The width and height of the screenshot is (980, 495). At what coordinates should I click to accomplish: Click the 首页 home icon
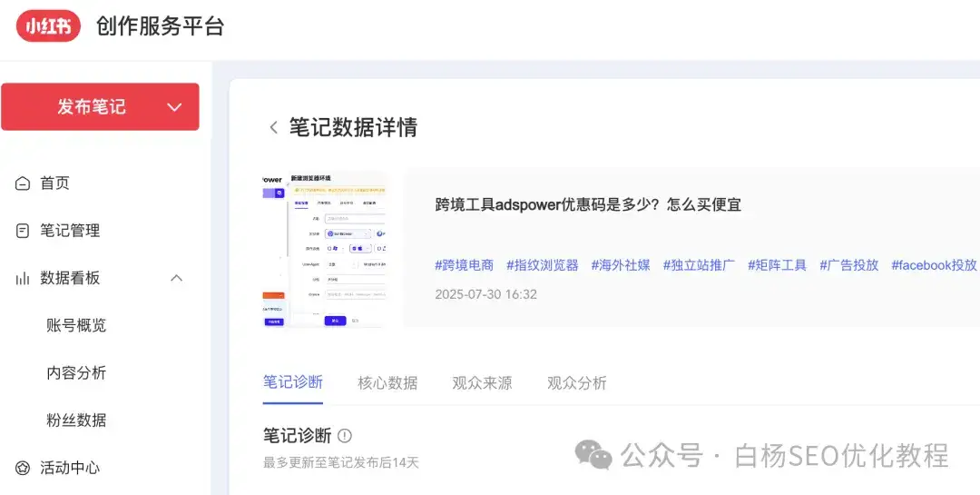[23, 184]
